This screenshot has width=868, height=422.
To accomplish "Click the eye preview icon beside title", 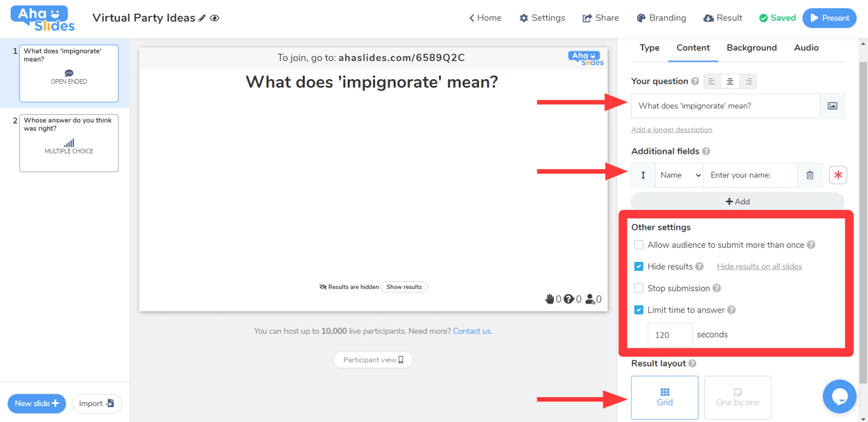I will 215,18.
